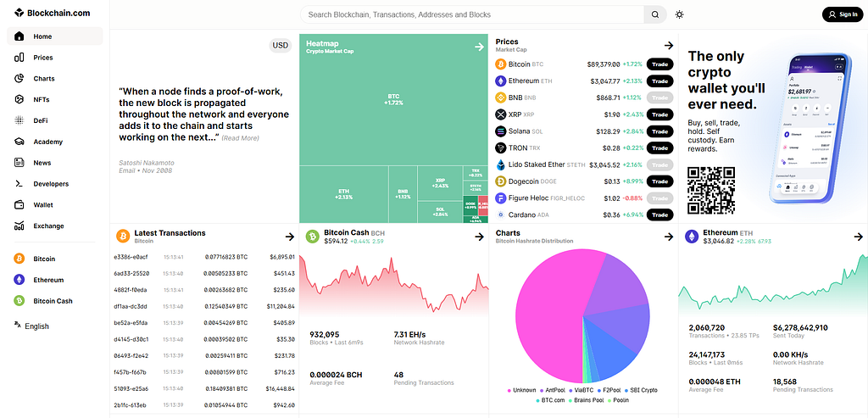
Task: Open the Wallet sidebar icon
Action: click(19, 205)
